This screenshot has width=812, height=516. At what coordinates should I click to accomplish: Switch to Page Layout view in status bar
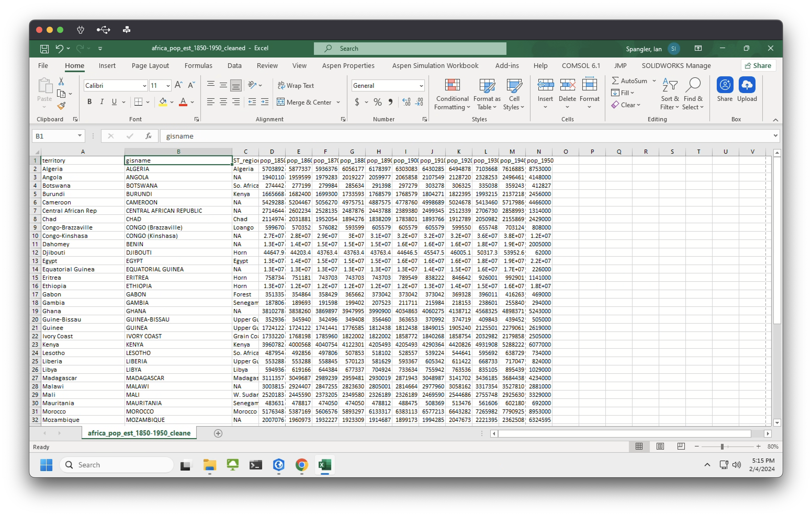[660, 446]
